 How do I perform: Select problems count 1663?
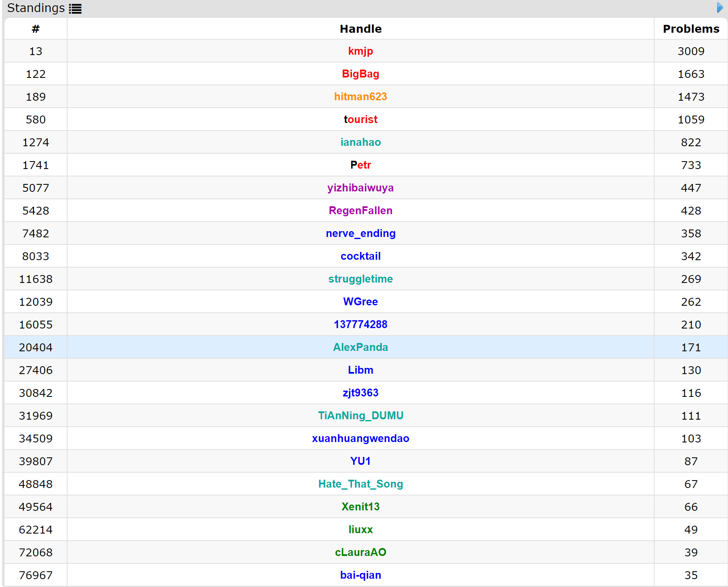[691, 74]
